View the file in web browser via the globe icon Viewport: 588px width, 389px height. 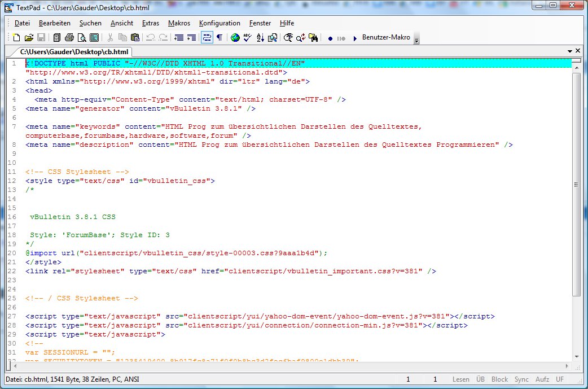click(235, 37)
